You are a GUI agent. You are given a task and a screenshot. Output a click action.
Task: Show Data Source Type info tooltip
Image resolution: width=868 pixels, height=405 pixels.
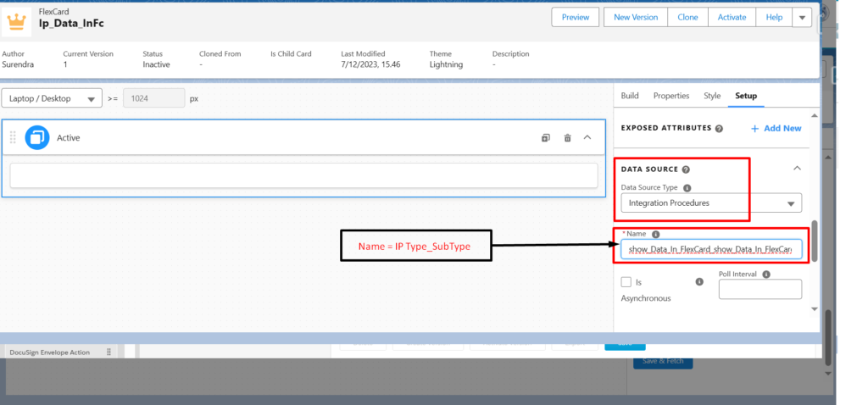[687, 187]
